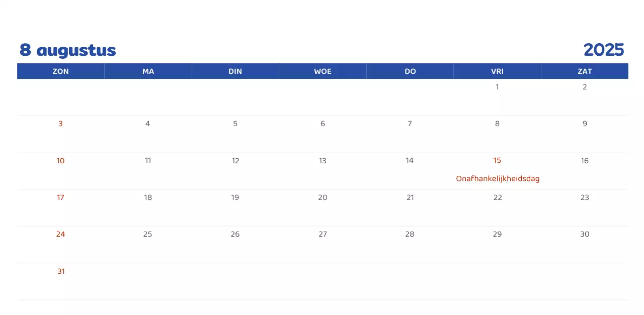Select the DO column header
The height and width of the screenshot is (315, 644).
(x=410, y=71)
